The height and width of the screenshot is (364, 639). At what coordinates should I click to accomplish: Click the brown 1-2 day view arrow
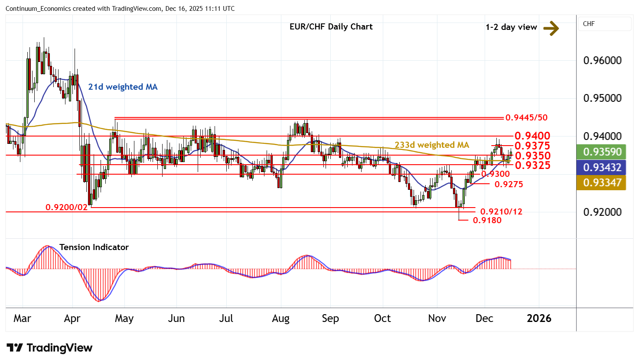coord(551,28)
